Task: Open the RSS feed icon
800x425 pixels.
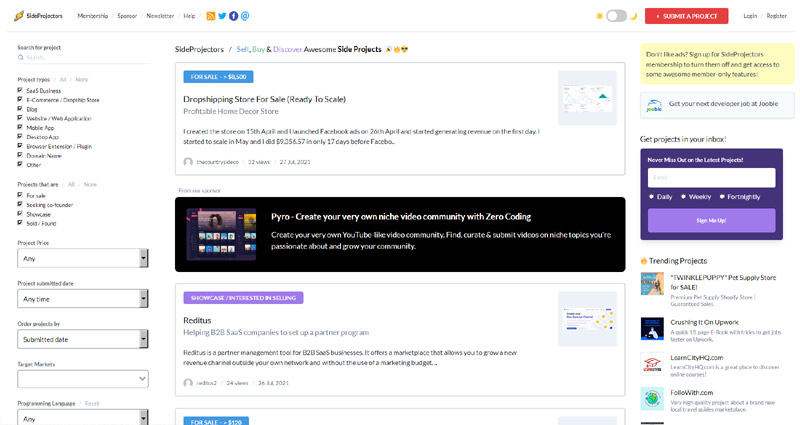Action: pyautogui.click(x=211, y=16)
